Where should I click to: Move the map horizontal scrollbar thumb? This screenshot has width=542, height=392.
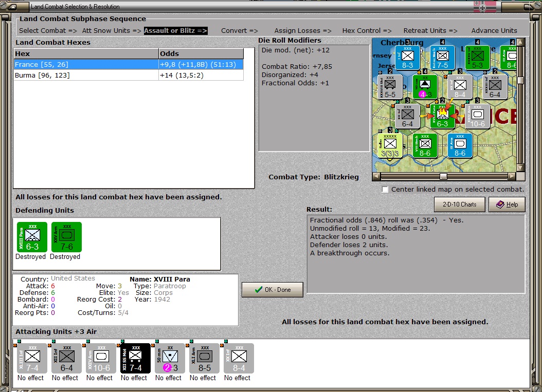click(443, 177)
